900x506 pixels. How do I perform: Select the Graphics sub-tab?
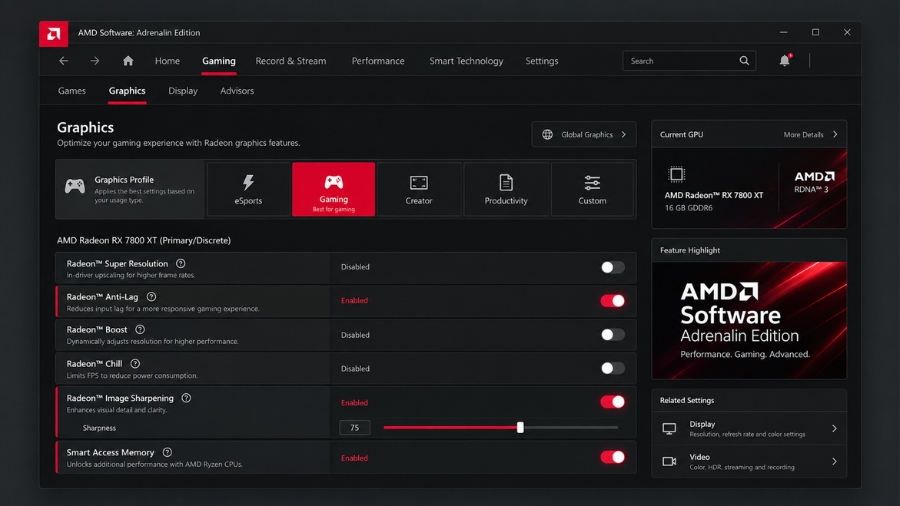tap(127, 91)
